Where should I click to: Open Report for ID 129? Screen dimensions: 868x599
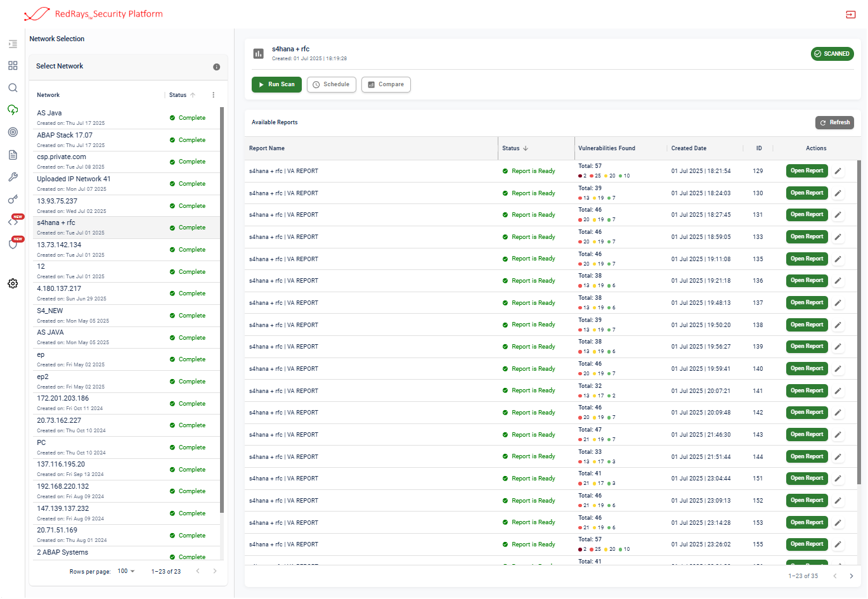point(806,171)
